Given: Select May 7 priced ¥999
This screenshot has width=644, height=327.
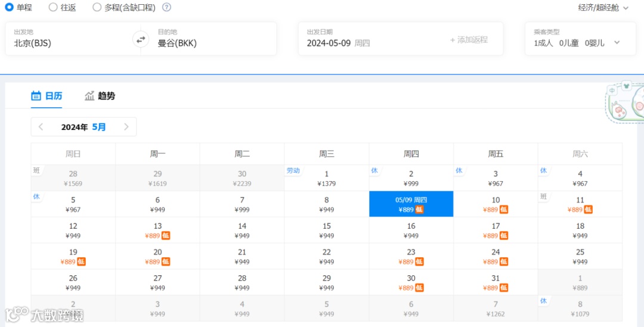Looking at the screenshot, I should tap(242, 204).
